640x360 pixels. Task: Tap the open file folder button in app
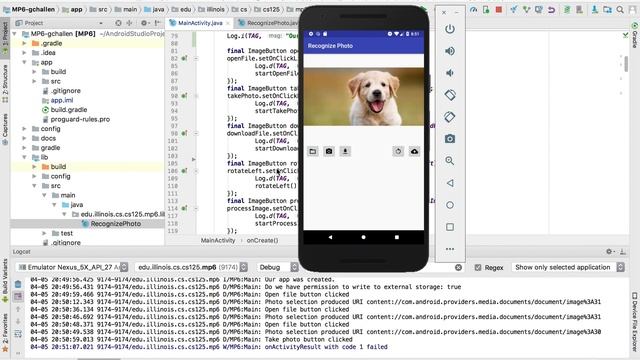[313, 151]
